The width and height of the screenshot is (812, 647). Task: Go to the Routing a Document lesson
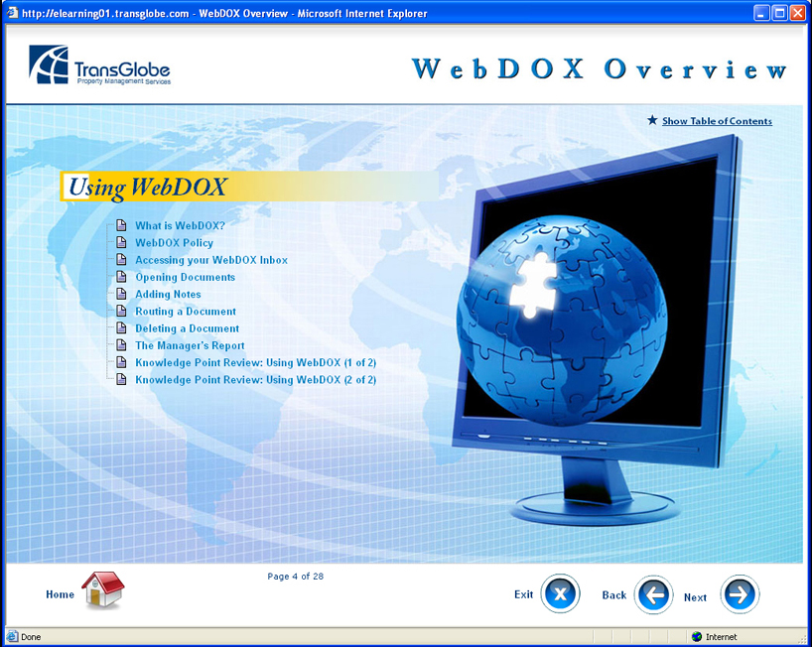click(186, 311)
